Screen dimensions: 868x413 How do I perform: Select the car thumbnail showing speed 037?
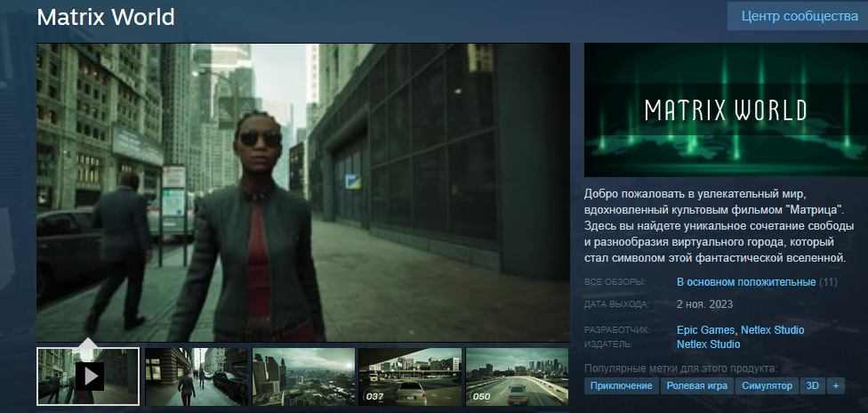coord(410,376)
